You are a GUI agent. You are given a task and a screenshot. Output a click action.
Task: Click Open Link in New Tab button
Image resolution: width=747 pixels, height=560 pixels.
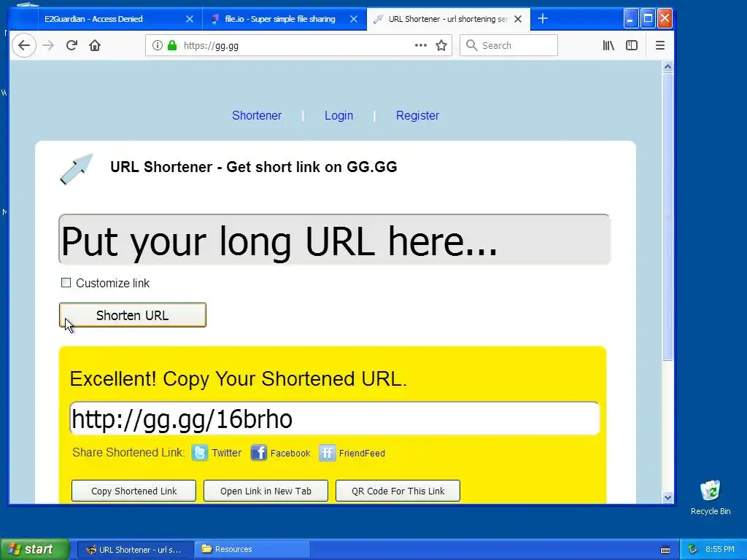click(266, 491)
